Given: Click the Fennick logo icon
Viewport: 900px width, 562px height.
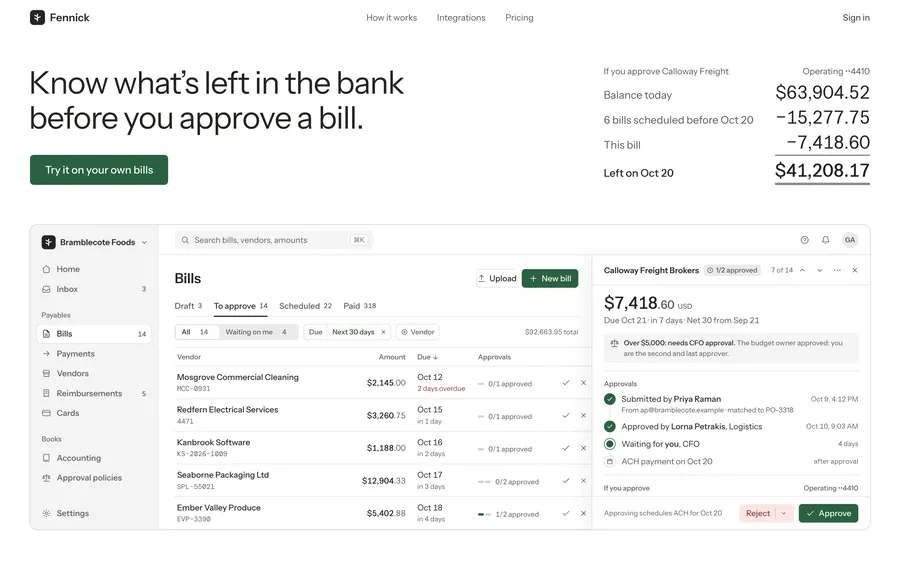Looking at the screenshot, I should click(37, 18).
